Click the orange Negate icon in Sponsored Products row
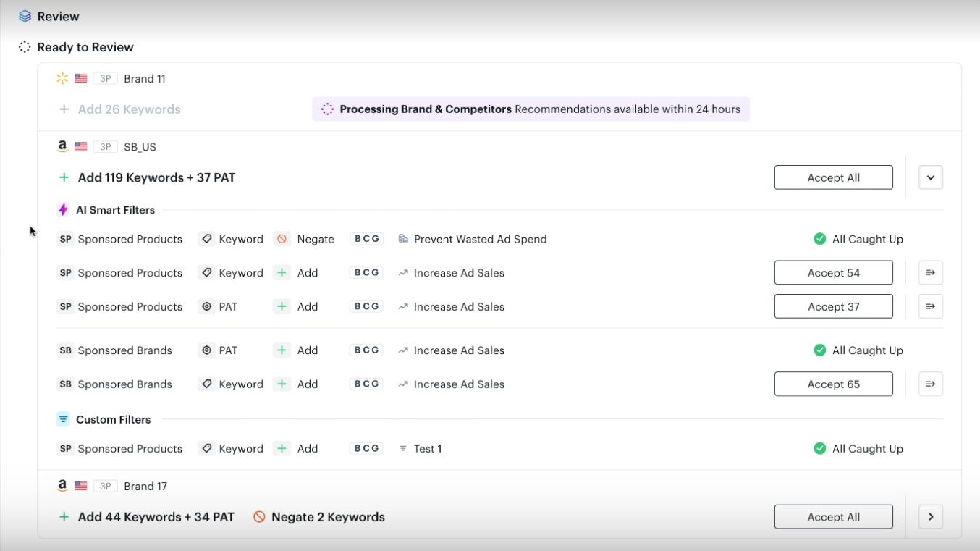This screenshot has width=980, height=551. (282, 239)
